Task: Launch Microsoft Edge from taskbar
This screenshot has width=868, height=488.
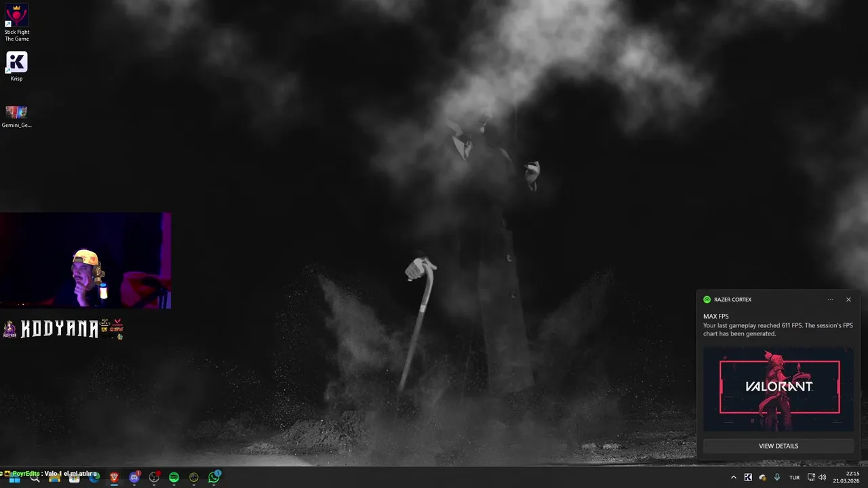Action: point(94,478)
